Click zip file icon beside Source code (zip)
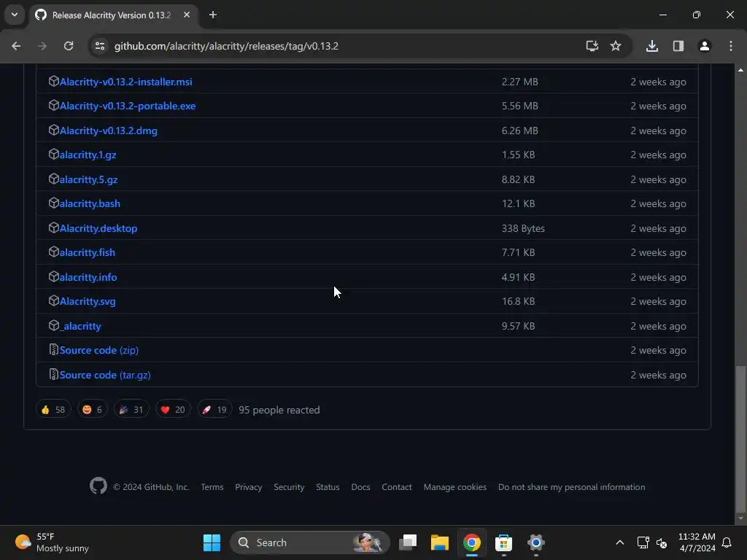 point(54,350)
